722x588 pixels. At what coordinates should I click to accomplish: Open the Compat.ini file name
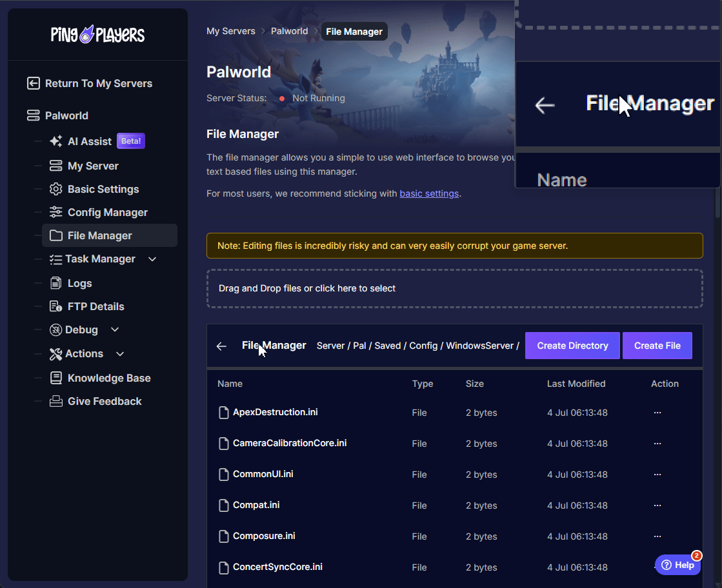[x=256, y=505]
